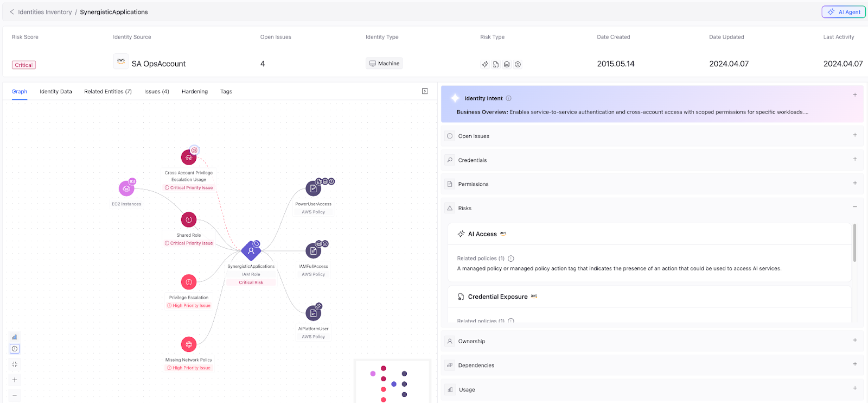The height and width of the screenshot is (403, 868).
Task: Expand the Credentials section
Action: click(855, 159)
